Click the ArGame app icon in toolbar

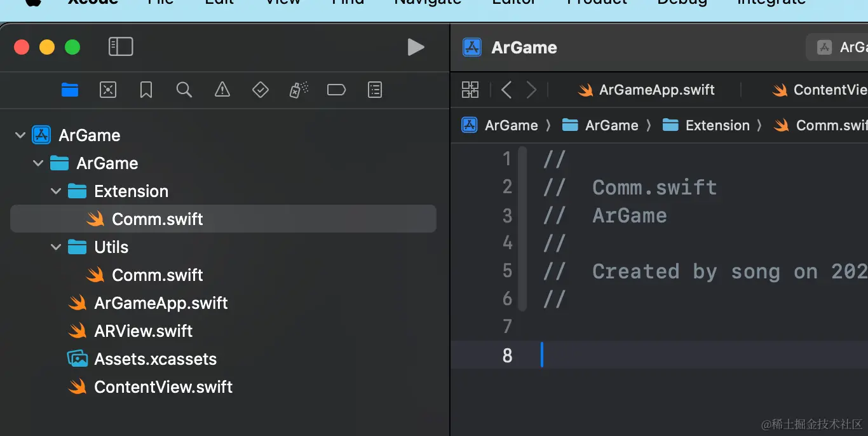(x=472, y=48)
